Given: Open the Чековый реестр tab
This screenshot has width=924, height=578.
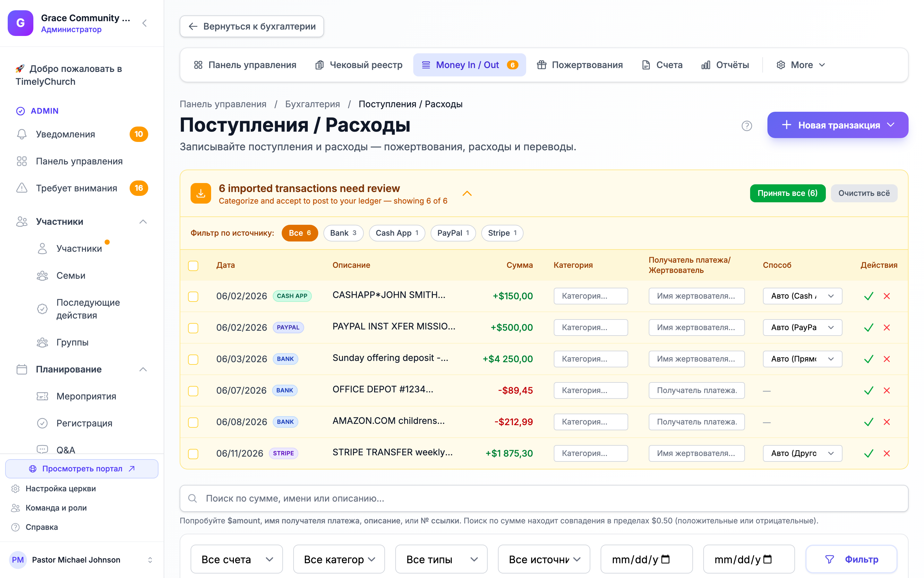Looking at the screenshot, I should point(358,65).
